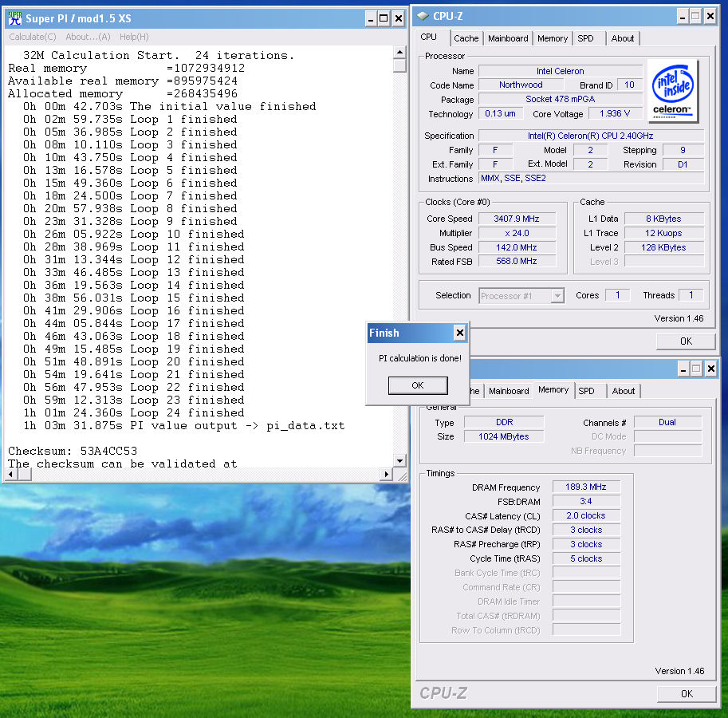Viewport: 728px width, 718px height.
Task: Minimize the top CPU-Z window
Action: [683, 17]
